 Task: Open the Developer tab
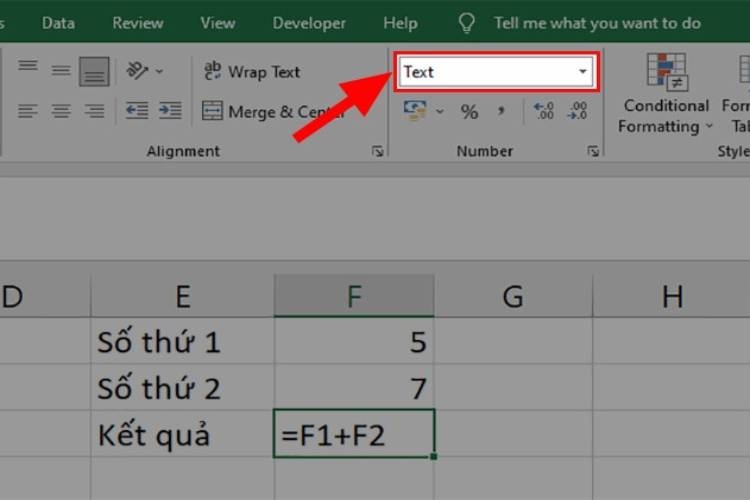[309, 23]
